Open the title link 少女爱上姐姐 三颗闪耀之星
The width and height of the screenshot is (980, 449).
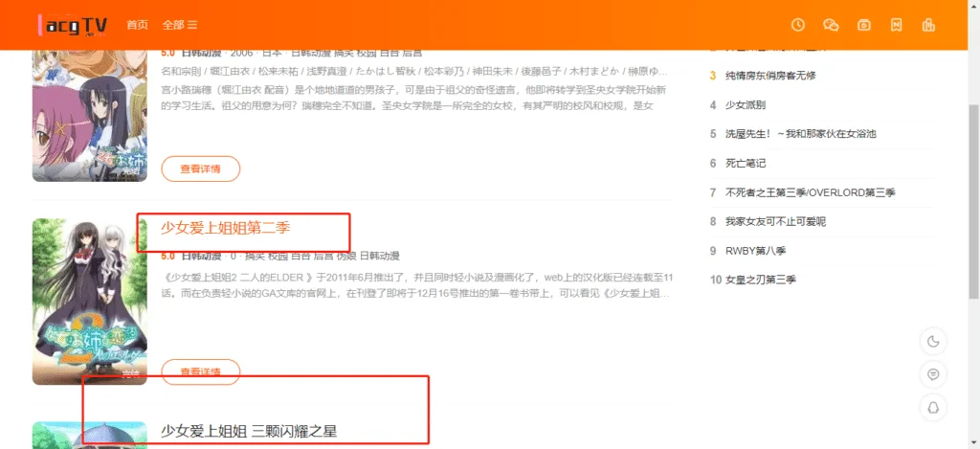click(250, 430)
